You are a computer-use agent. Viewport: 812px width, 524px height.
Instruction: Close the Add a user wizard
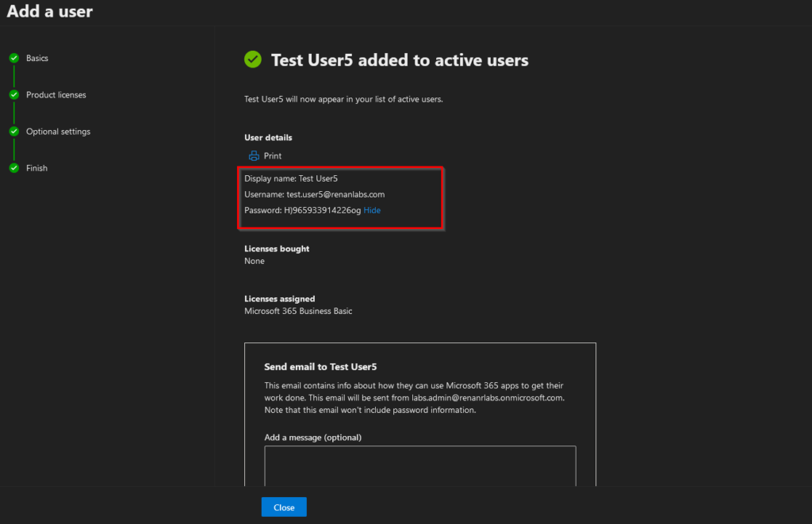pyautogui.click(x=284, y=507)
